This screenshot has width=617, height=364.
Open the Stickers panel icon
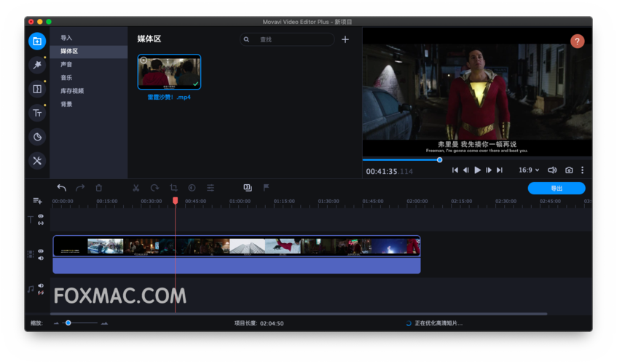[x=37, y=137]
